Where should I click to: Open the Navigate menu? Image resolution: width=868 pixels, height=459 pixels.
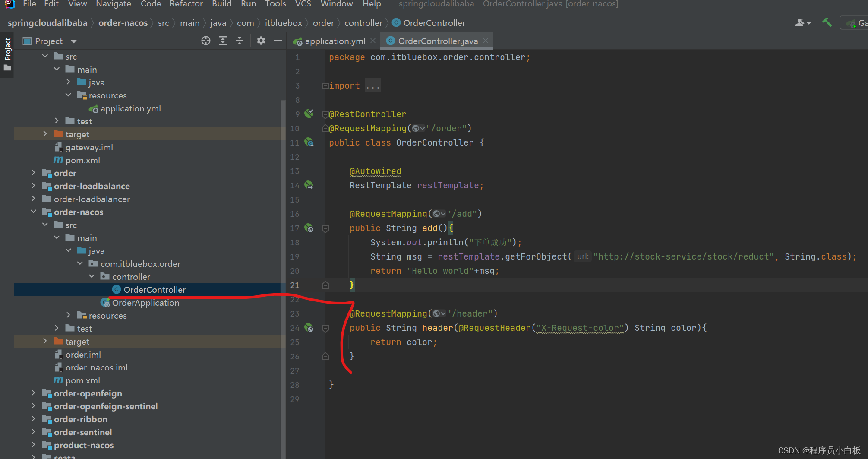coord(114,4)
